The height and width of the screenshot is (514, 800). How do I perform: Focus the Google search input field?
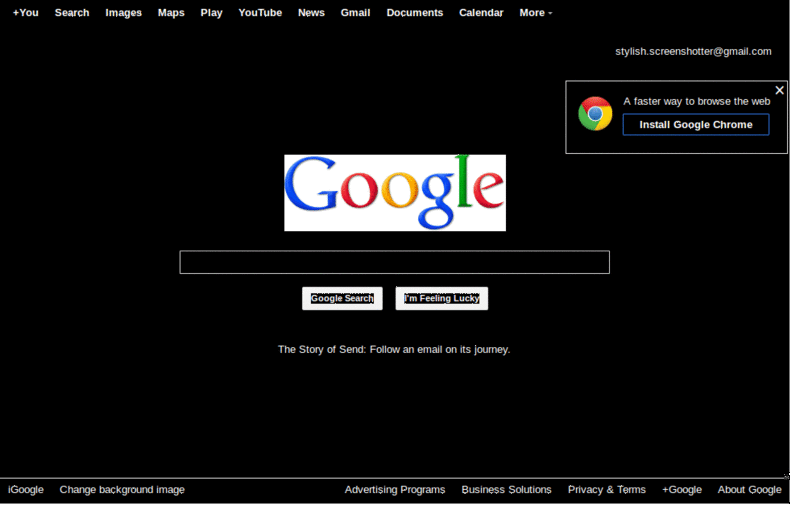[394, 262]
